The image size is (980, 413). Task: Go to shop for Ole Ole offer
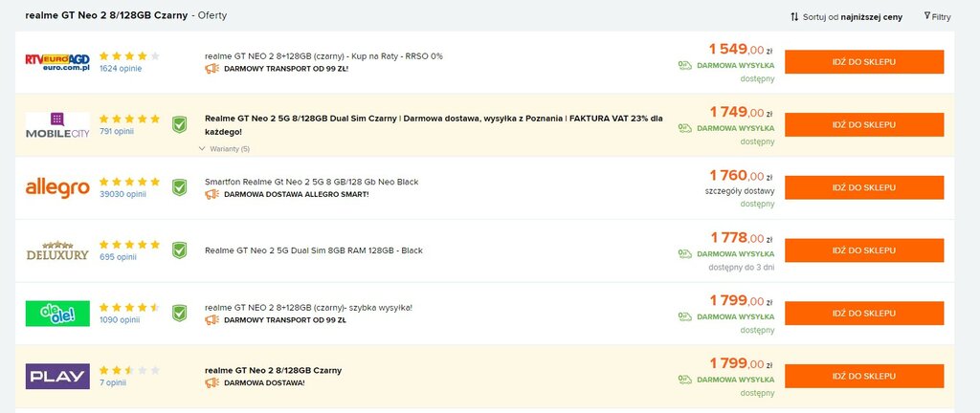click(x=864, y=314)
